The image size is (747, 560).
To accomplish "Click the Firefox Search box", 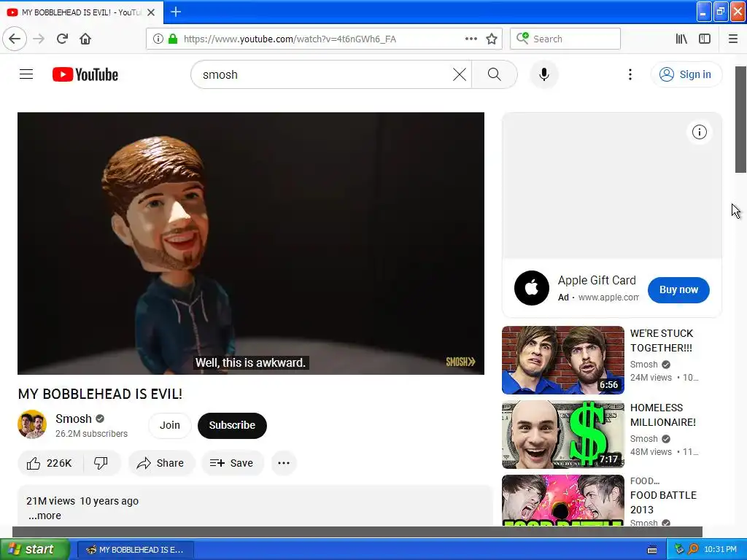I will [x=565, y=39].
